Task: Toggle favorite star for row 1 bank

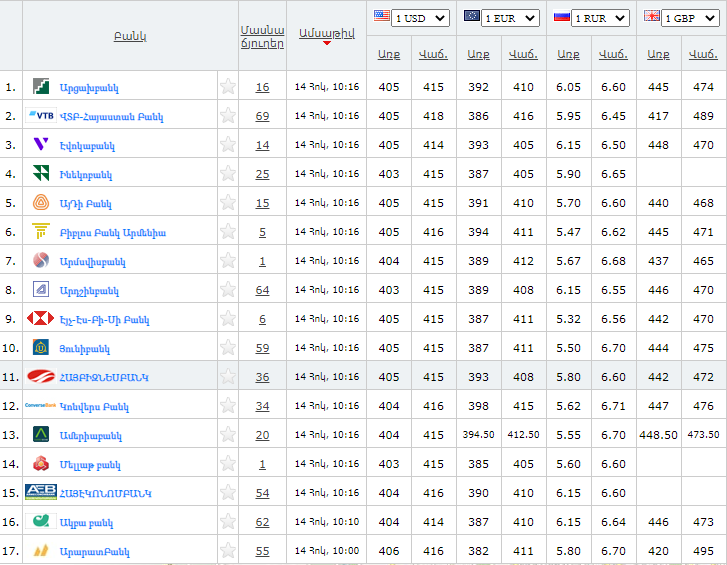Action: coord(228,87)
